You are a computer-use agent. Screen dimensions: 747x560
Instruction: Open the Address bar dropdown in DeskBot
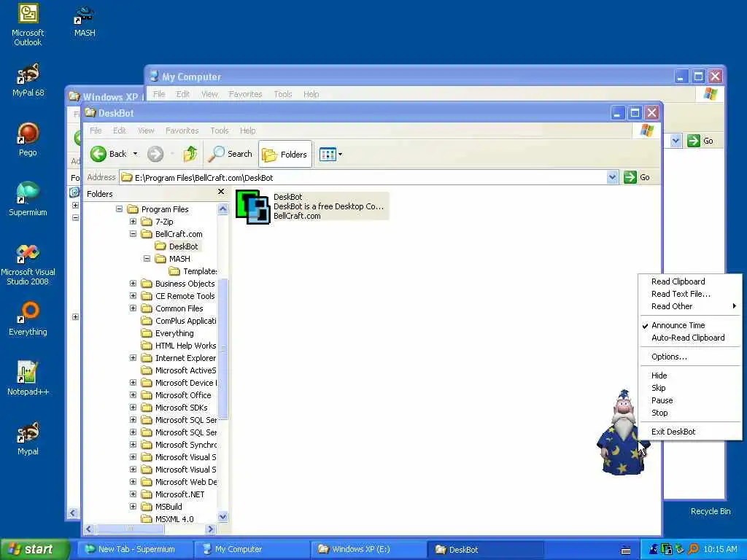coord(612,178)
